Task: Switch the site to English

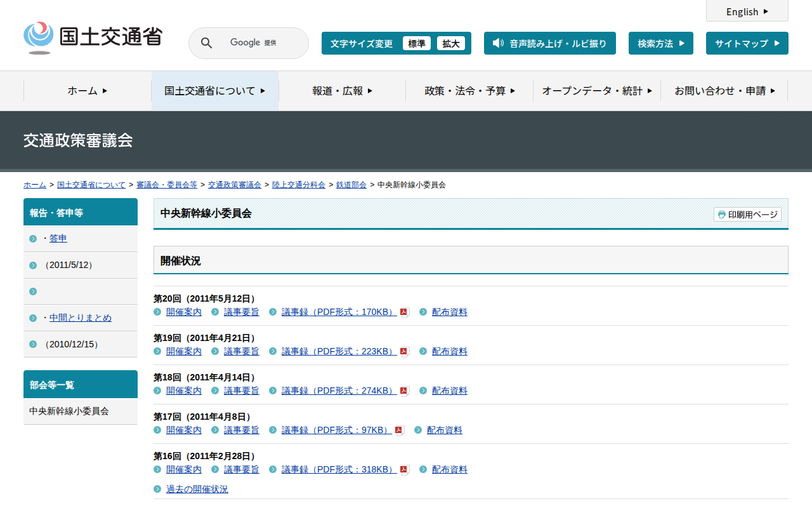Action: click(747, 11)
